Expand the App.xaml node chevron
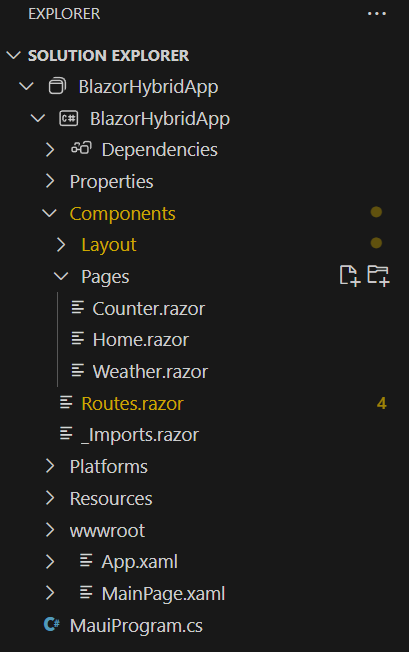The image size is (409, 652). tap(50, 562)
